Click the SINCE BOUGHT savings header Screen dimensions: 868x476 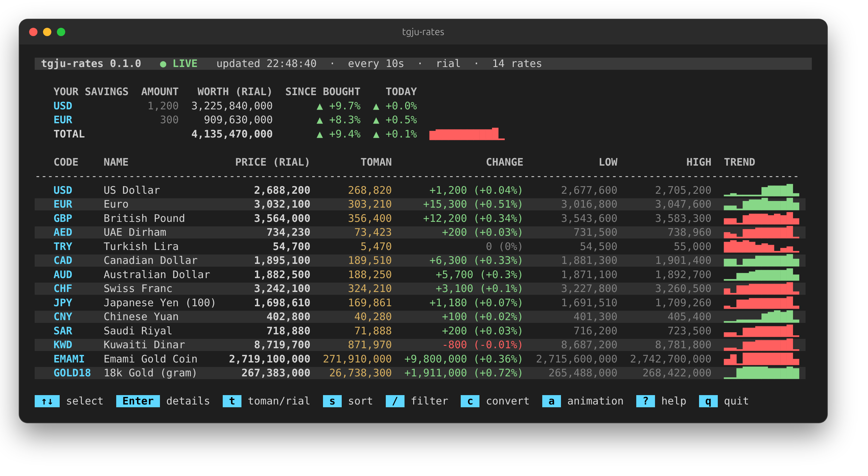click(x=323, y=92)
